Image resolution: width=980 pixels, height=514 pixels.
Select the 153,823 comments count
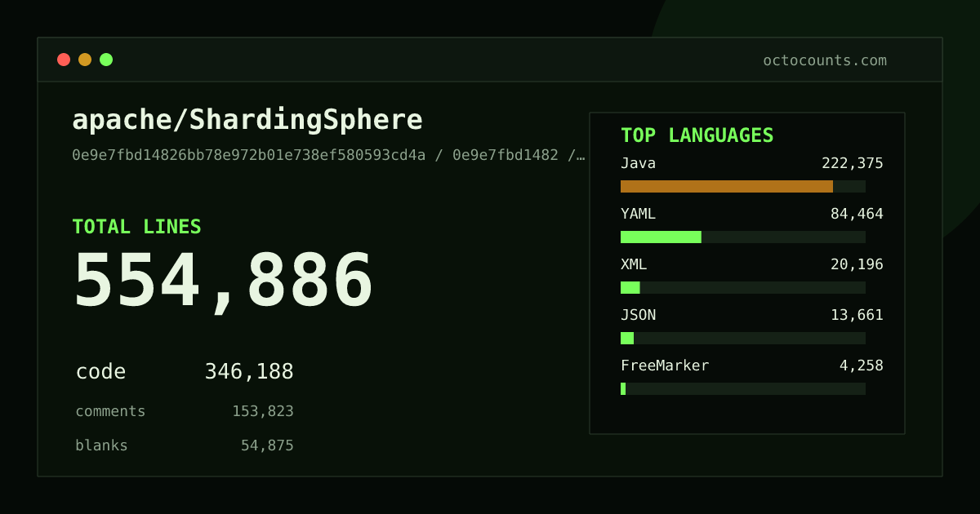263,411
